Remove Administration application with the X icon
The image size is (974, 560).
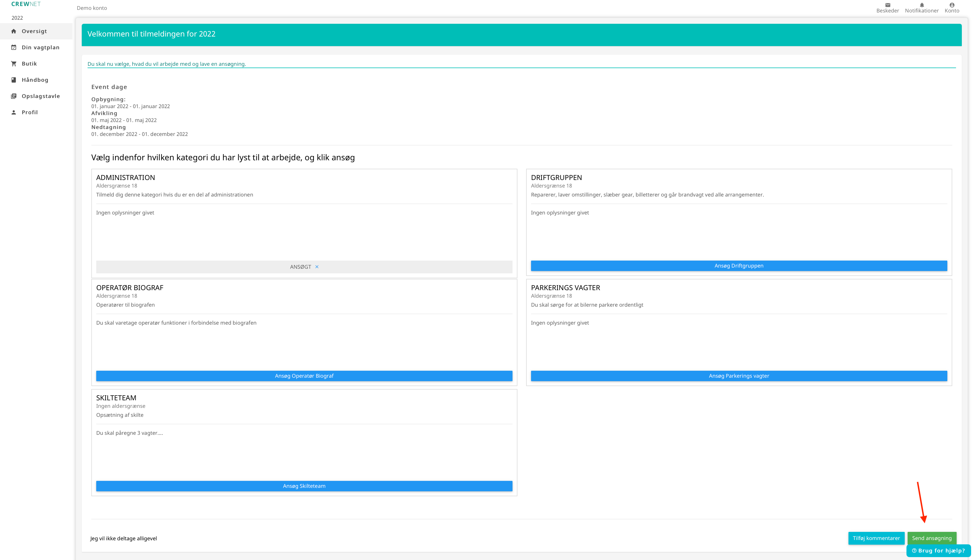317,267
